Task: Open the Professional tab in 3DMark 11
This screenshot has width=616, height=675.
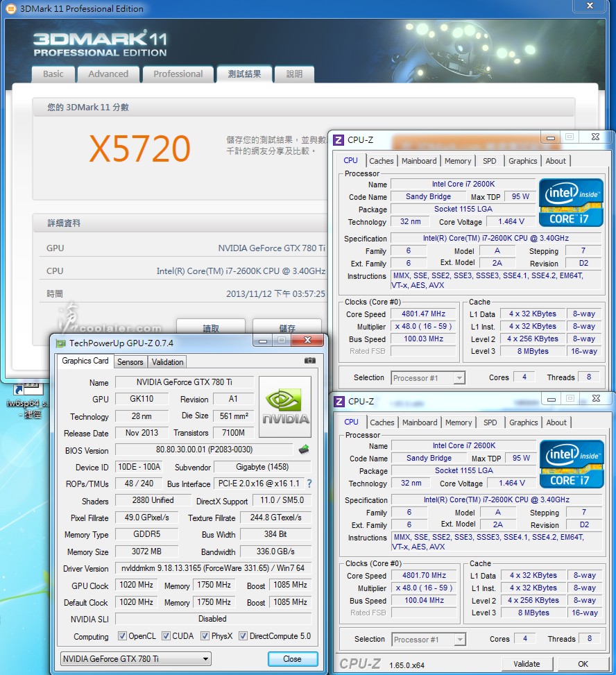Action: click(x=178, y=74)
